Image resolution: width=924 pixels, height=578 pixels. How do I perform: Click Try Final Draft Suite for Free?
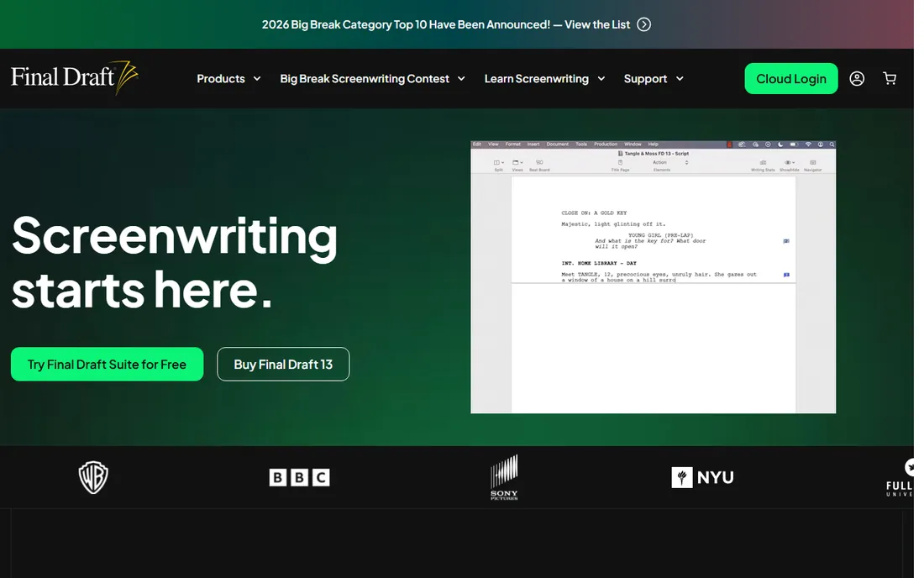point(107,364)
